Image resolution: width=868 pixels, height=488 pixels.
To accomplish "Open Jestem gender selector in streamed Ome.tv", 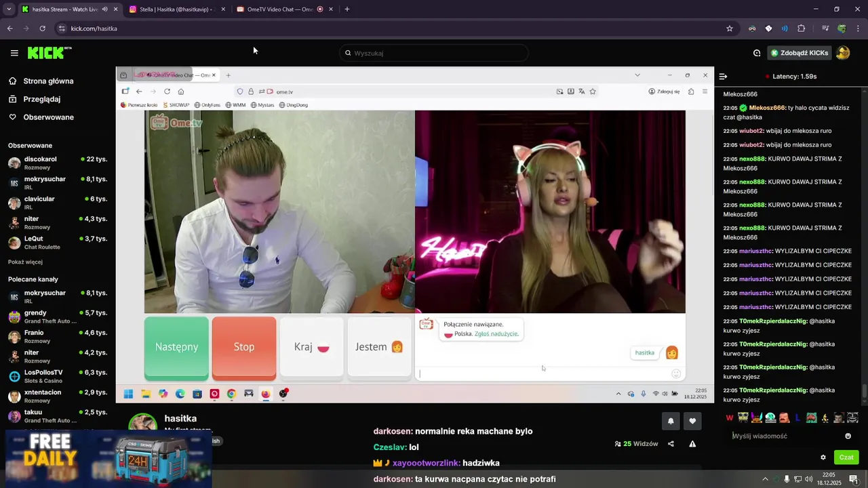I will 379,347.
